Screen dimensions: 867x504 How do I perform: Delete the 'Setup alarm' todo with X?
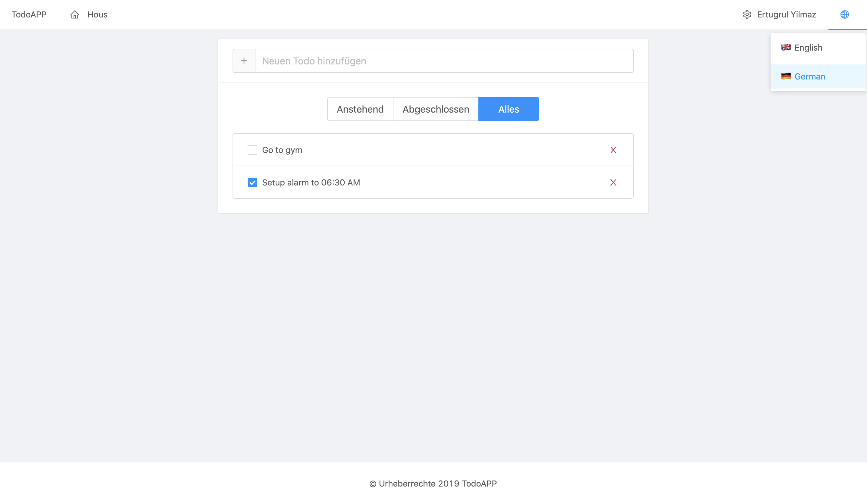pos(613,182)
